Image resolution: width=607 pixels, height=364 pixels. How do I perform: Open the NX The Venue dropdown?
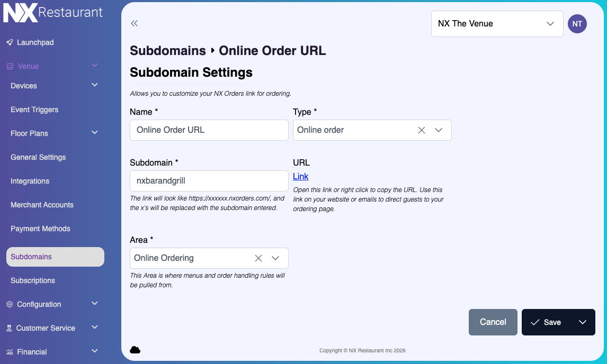pos(497,23)
